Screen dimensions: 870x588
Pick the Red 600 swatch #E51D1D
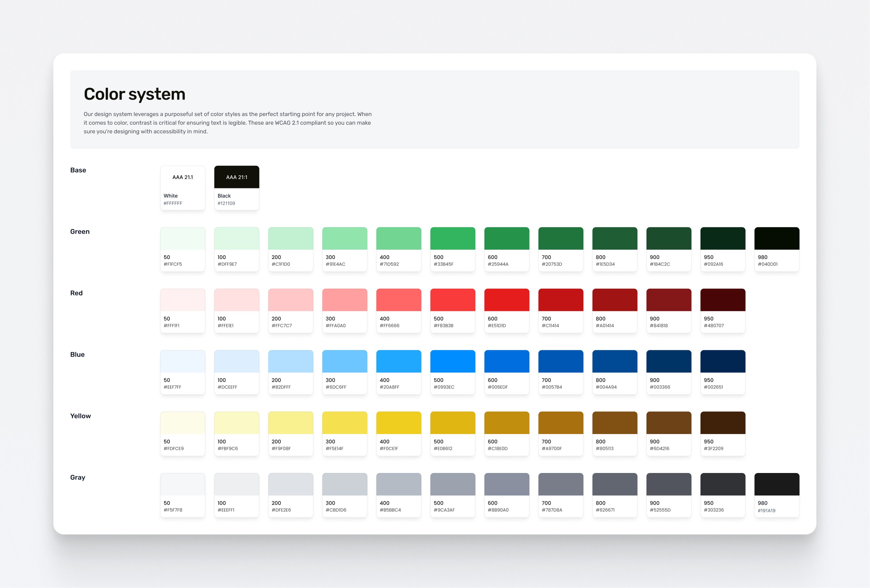(x=507, y=300)
